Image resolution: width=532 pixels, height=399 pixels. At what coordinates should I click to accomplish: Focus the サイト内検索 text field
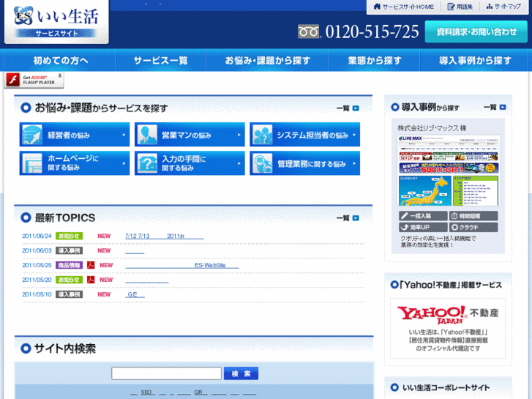167,373
